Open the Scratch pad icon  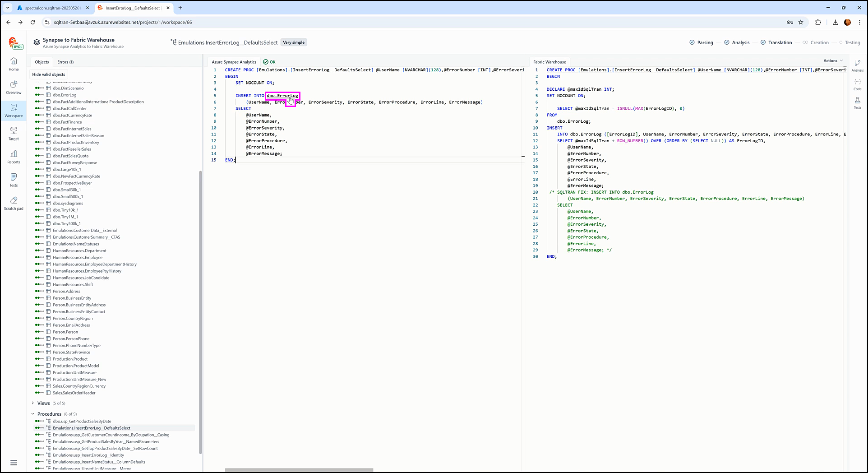(x=14, y=203)
